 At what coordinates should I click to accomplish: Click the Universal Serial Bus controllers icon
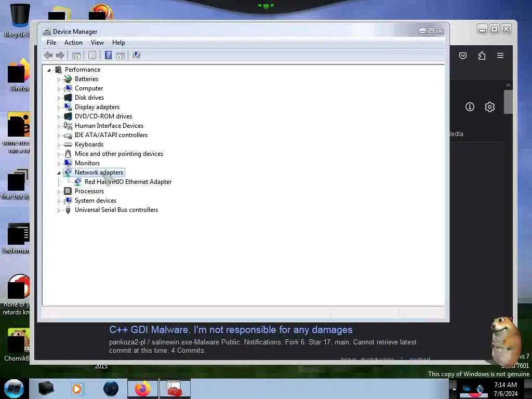(x=68, y=210)
